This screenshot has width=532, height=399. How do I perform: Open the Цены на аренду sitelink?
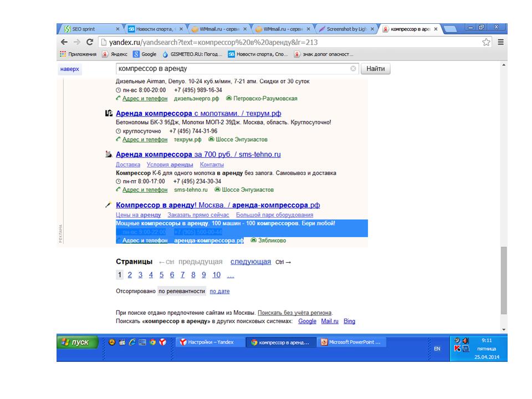[x=138, y=215]
